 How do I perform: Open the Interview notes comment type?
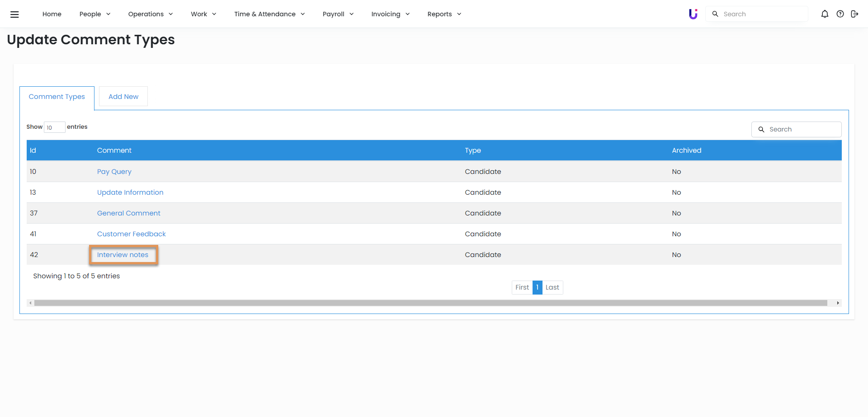tap(123, 255)
